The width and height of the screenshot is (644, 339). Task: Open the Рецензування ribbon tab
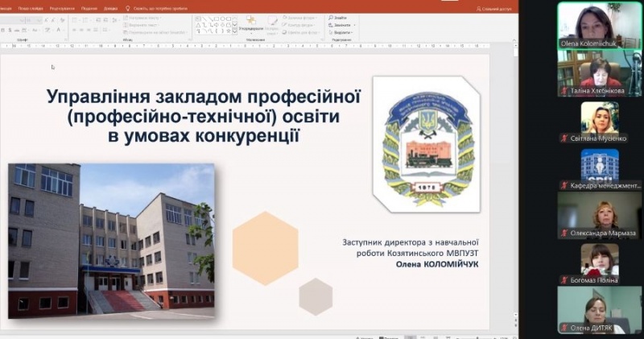pyautogui.click(x=60, y=7)
